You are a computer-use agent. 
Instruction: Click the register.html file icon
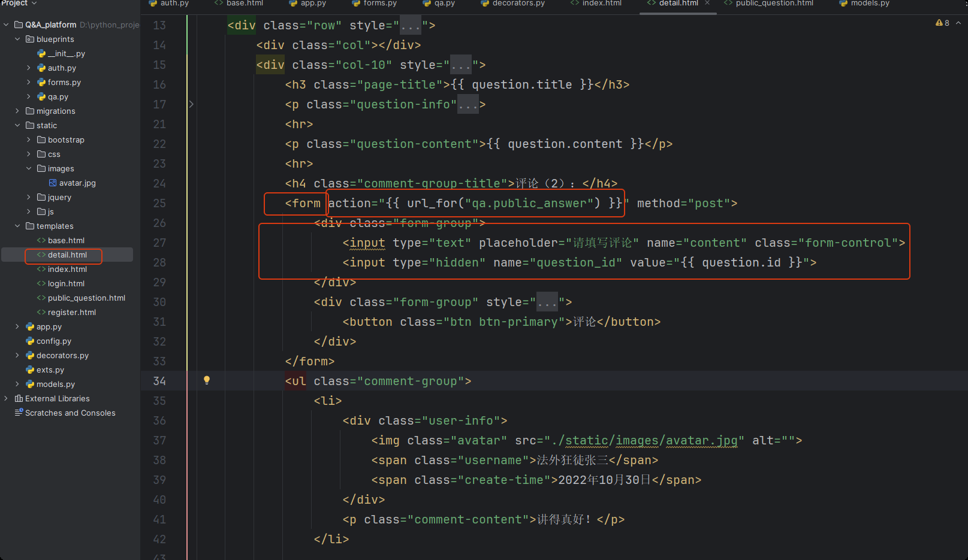(41, 312)
